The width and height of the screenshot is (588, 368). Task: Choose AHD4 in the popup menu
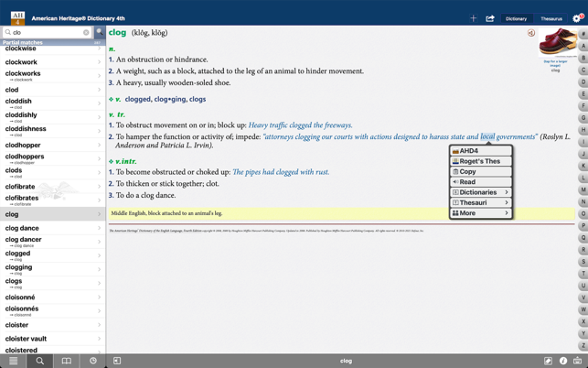tap(481, 151)
